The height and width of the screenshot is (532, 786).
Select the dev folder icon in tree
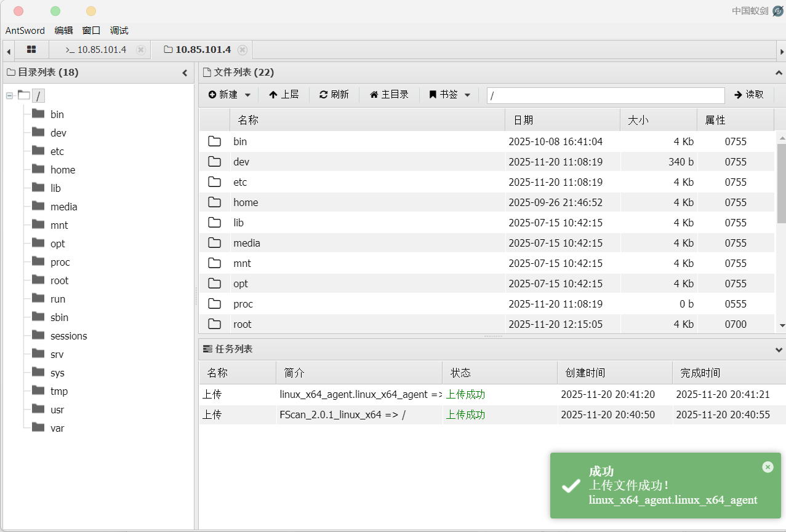click(38, 132)
